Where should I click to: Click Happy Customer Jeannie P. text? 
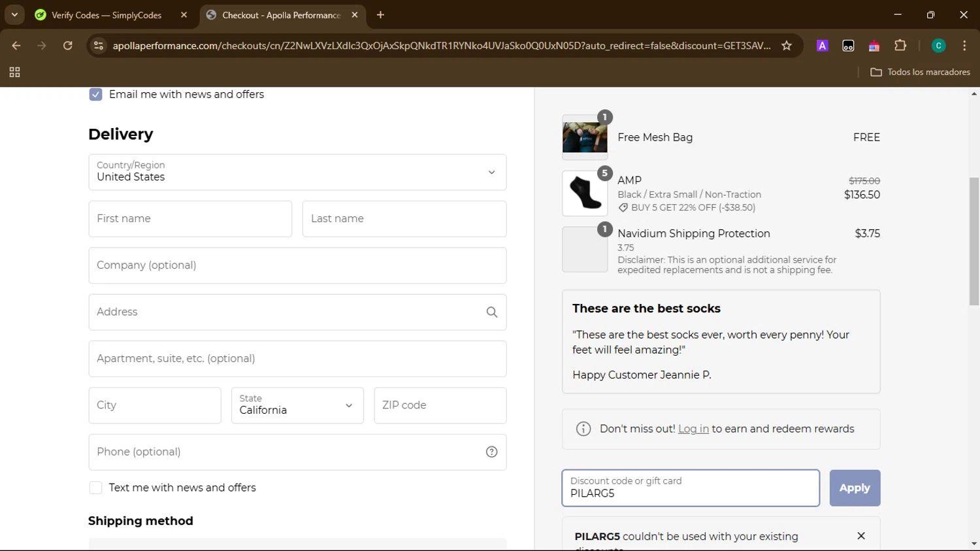[642, 375]
